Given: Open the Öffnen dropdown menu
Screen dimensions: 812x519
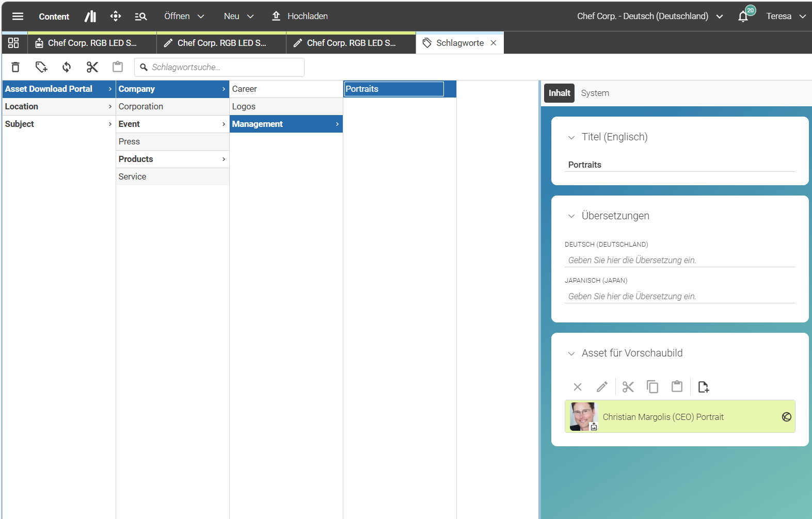Looking at the screenshot, I should tap(184, 16).
